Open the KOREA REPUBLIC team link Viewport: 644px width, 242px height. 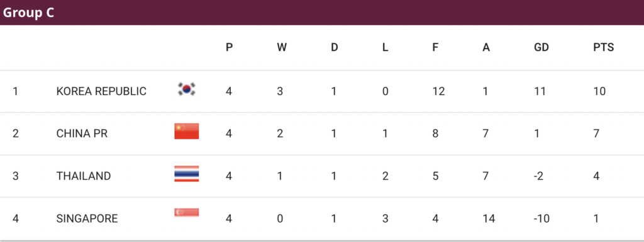[x=101, y=91]
